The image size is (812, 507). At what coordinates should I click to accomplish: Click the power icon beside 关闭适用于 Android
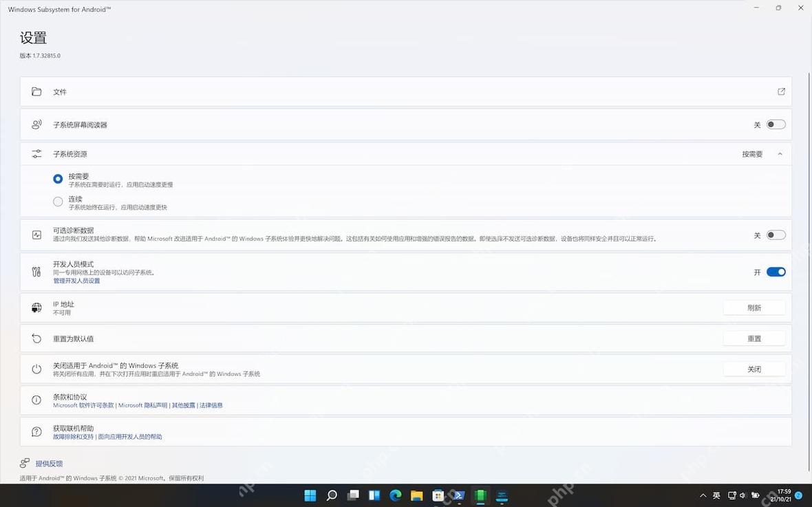tap(36, 369)
